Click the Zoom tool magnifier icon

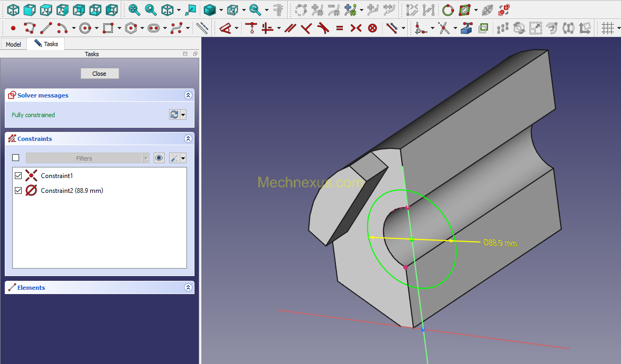click(255, 10)
